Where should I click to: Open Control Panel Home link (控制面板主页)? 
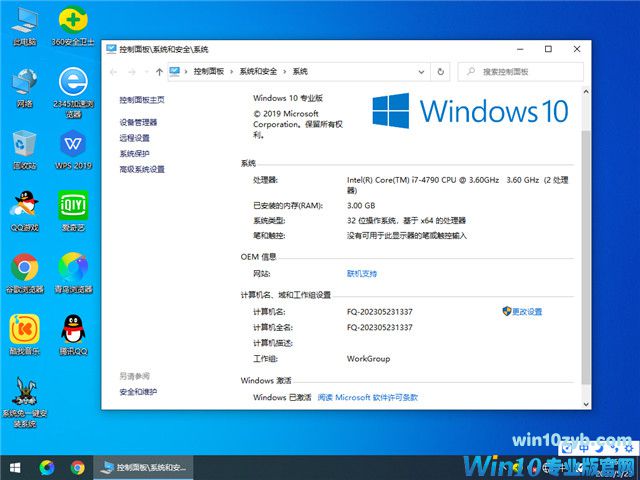142,100
